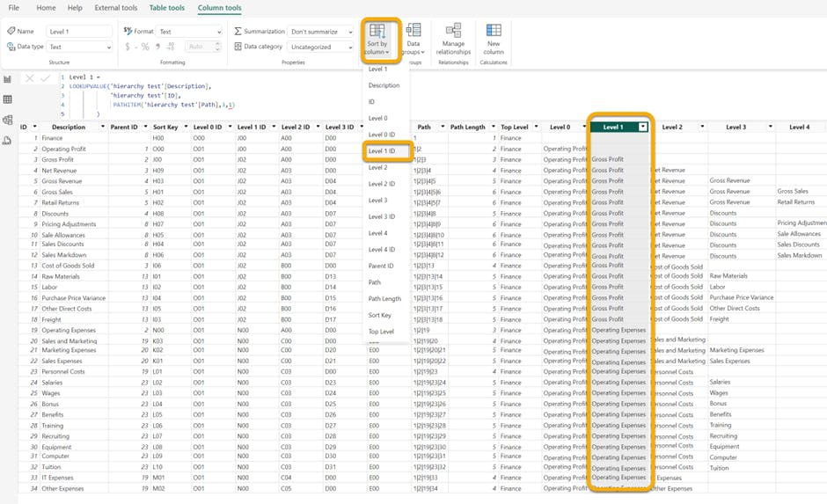Viewport: 827px width, 504px height.
Task: Open Model view in left sidebar
Action: [8, 121]
